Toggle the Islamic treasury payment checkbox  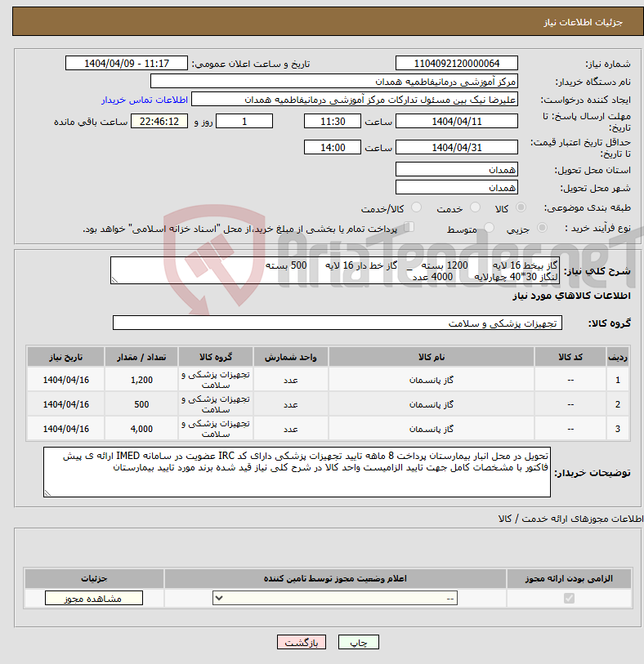(409, 227)
